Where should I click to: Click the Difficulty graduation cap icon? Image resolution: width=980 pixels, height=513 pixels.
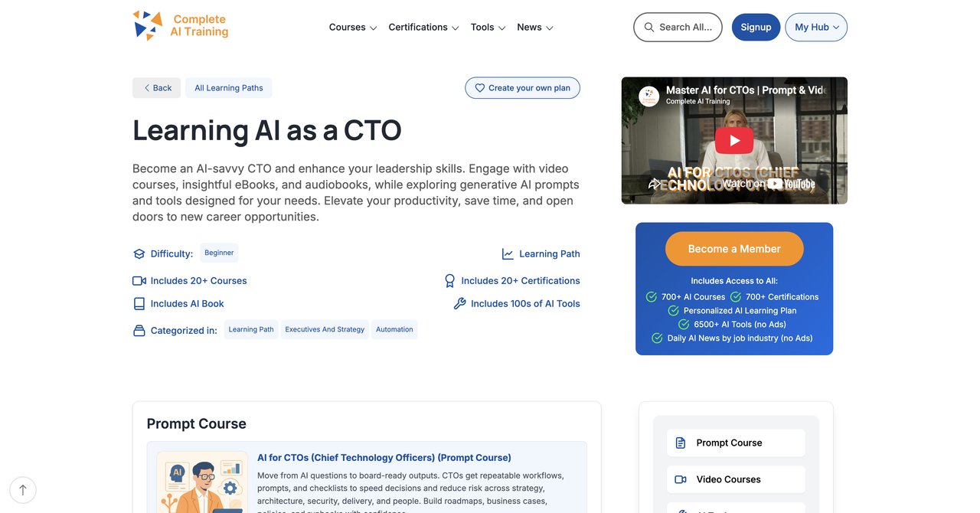139,254
